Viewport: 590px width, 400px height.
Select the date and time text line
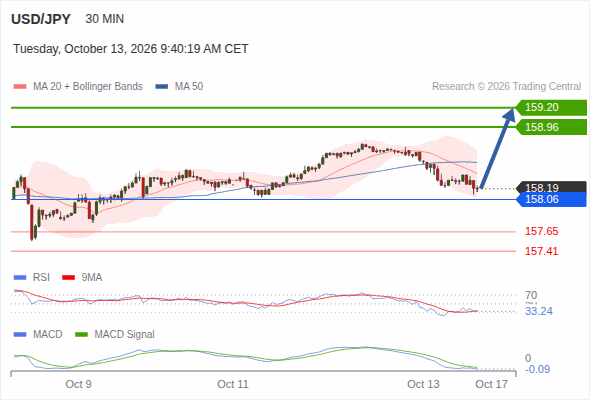(x=131, y=49)
